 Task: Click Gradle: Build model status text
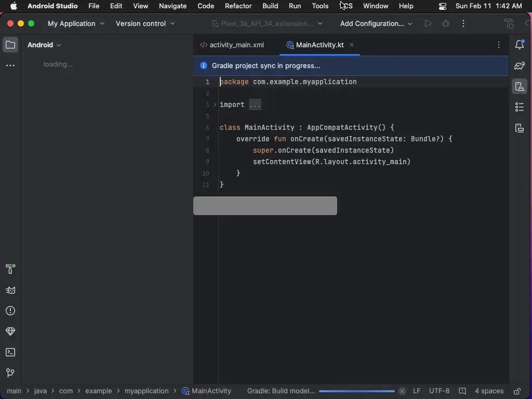click(x=281, y=391)
